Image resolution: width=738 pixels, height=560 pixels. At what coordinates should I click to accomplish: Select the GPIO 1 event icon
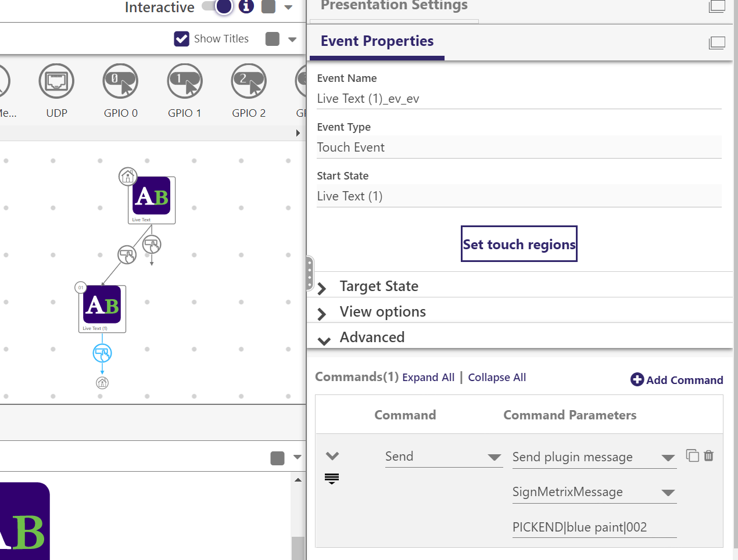(185, 81)
